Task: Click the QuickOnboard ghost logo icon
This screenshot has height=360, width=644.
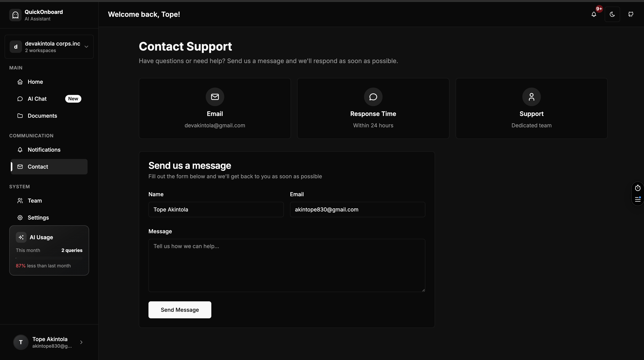Action: pos(15,15)
